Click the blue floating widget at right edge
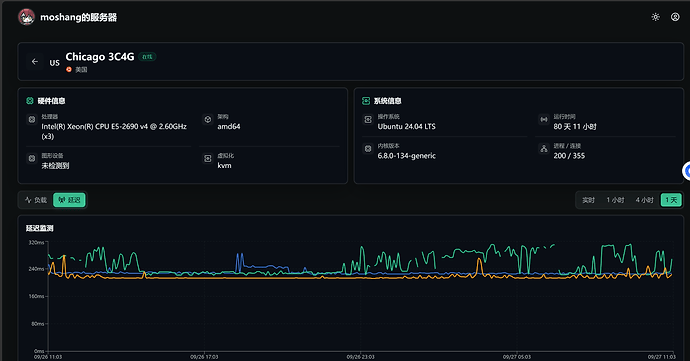 686,171
